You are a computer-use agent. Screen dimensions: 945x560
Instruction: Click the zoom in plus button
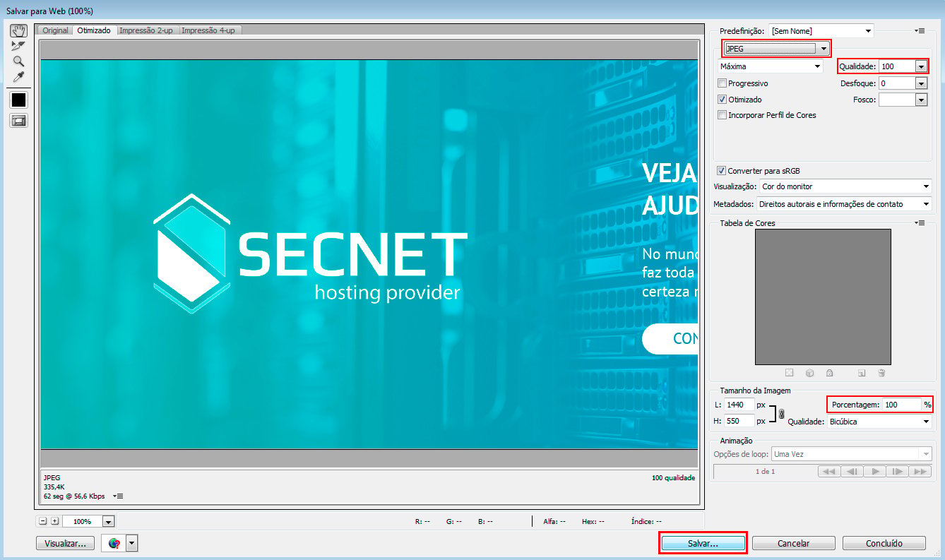pyautogui.click(x=55, y=521)
